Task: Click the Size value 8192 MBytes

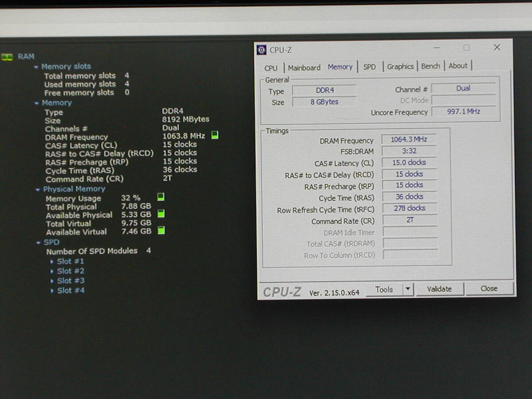Action: 186,119
